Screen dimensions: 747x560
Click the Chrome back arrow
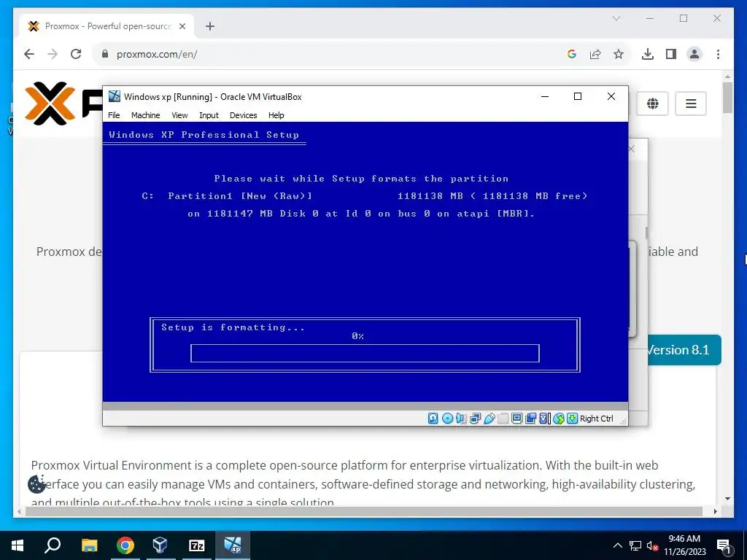[29, 54]
